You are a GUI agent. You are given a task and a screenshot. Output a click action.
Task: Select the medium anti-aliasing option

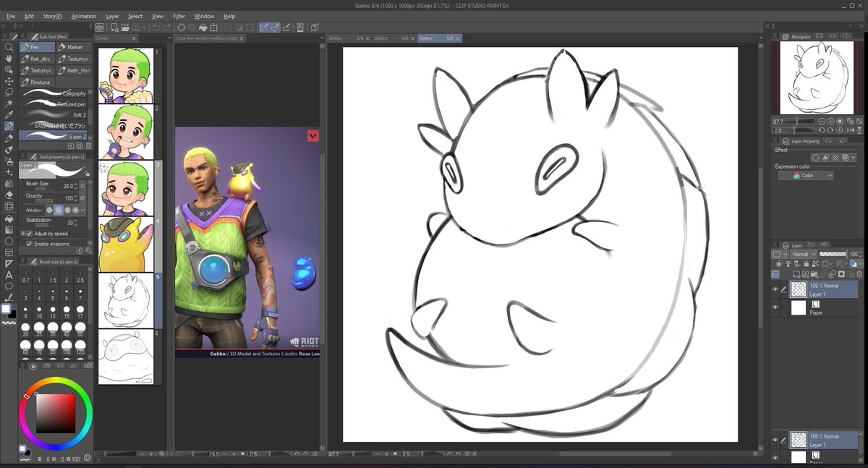67,210
